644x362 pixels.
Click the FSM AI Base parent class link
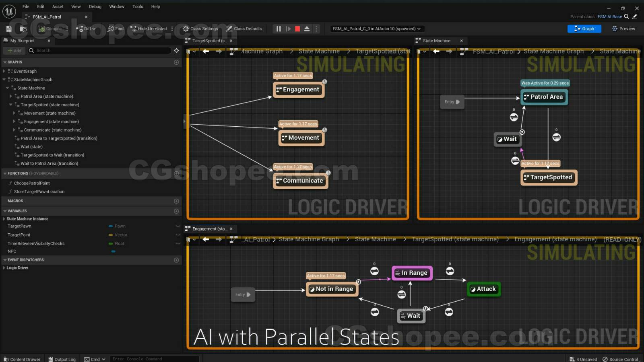pyautogui.click(x=609, y=16)
